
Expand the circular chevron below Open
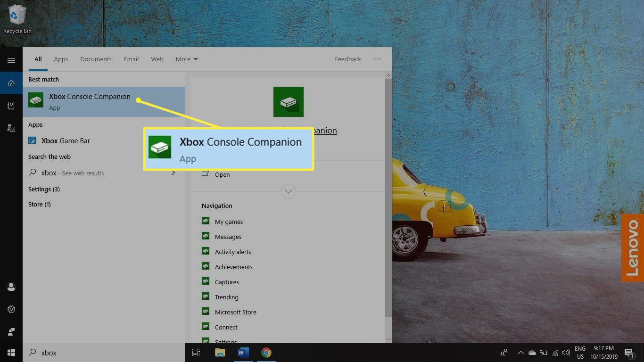(289, 191)
